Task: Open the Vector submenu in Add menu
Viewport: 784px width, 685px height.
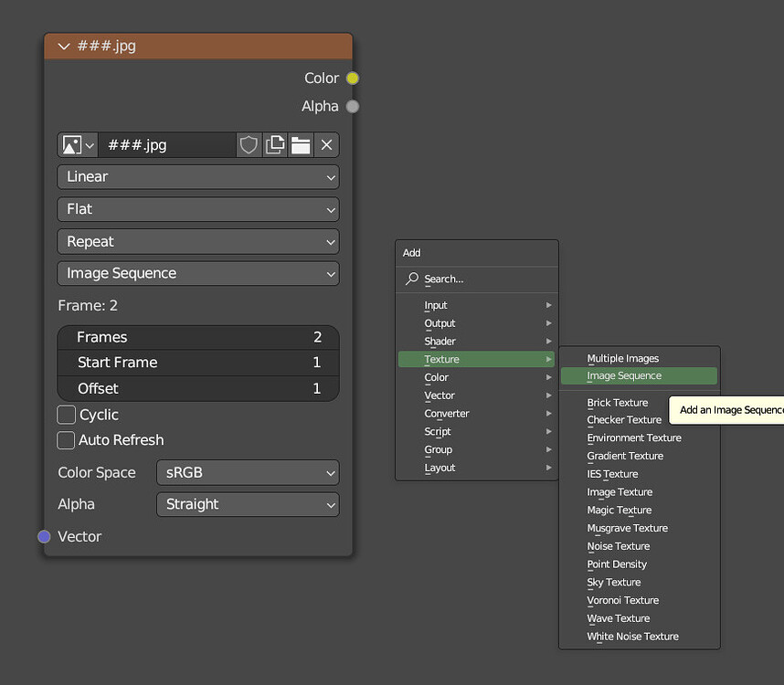Action: point(476,395)
